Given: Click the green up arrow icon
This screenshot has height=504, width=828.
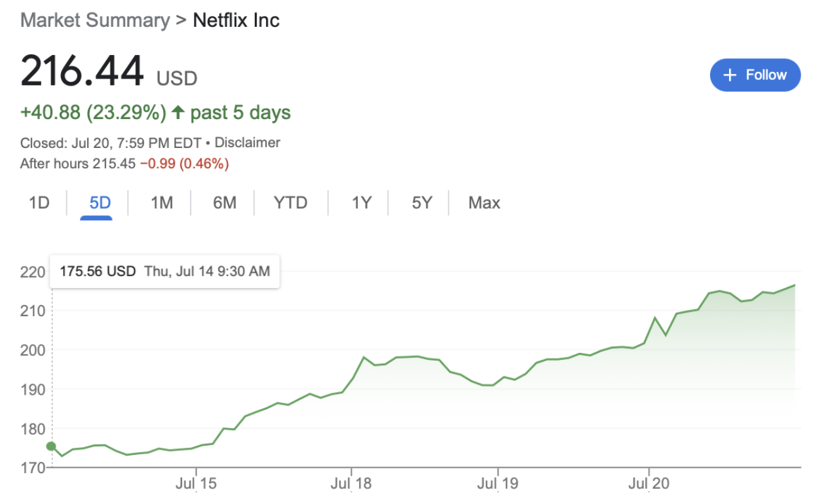Looking at the screenshot, I should (x=177, y=113).
